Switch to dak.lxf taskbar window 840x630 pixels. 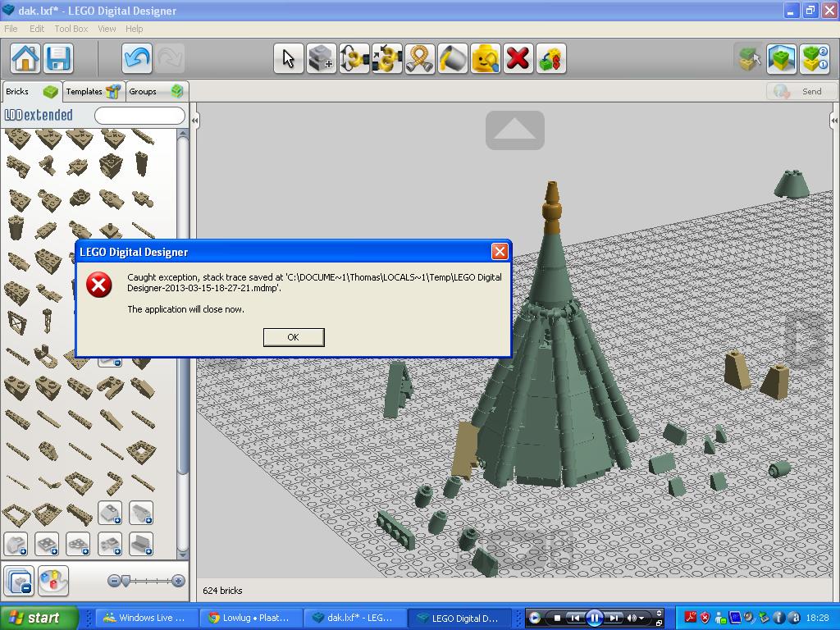point(354,618)
